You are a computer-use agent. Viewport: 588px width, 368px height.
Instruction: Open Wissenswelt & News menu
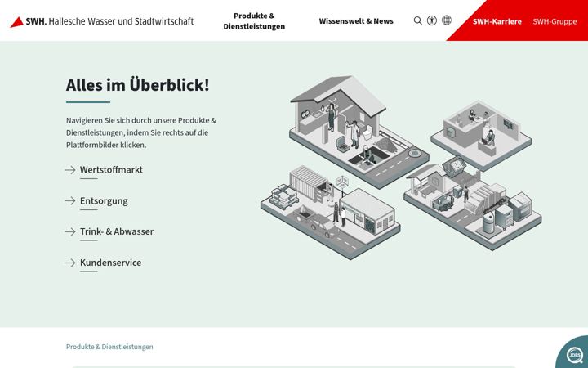point(356,21)
